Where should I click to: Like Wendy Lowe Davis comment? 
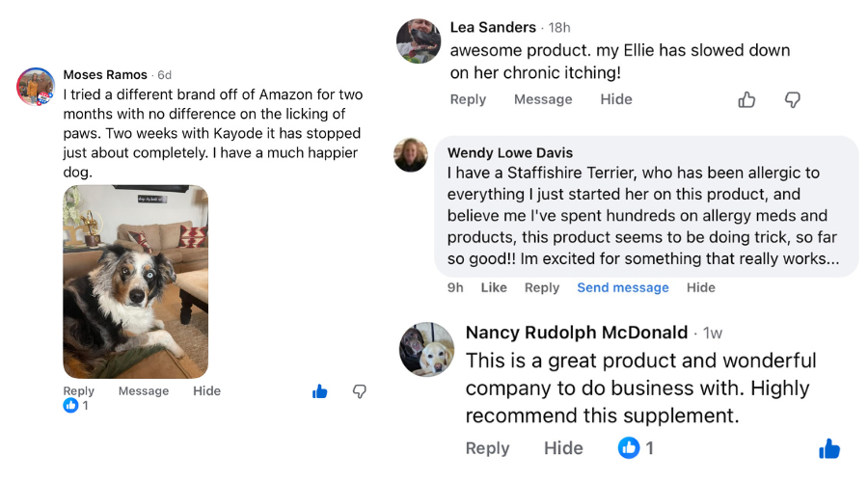click(x=494, y=287)
